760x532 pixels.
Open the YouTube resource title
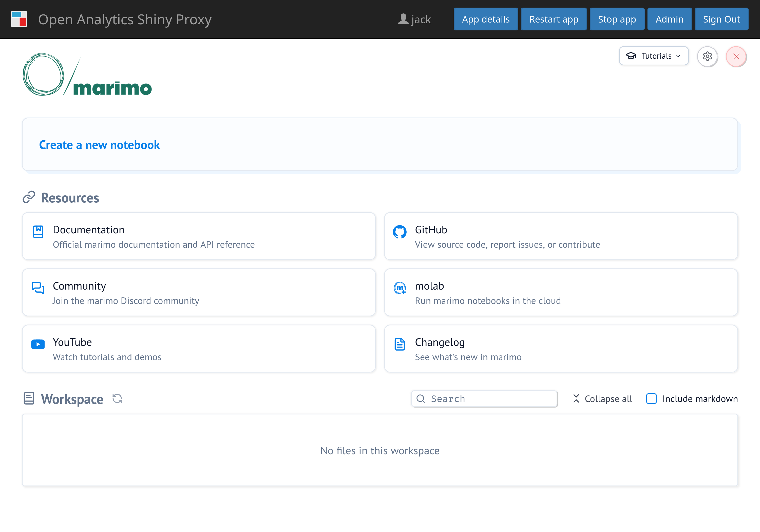click(x=72, y=342)
